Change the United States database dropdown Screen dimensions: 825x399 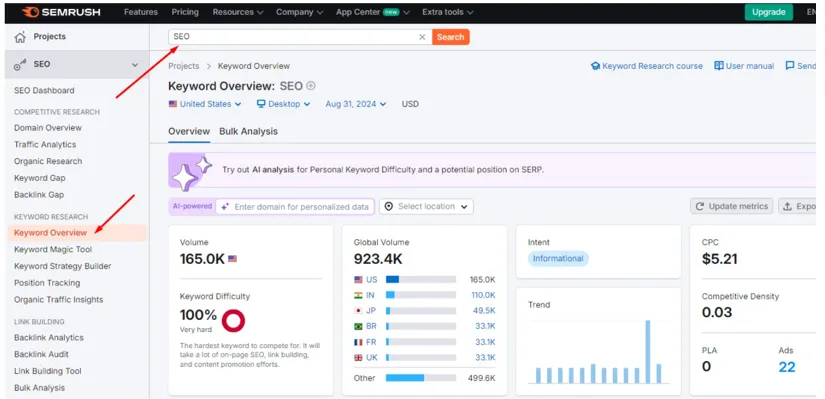pyautogui.click(x=205, y=104)
